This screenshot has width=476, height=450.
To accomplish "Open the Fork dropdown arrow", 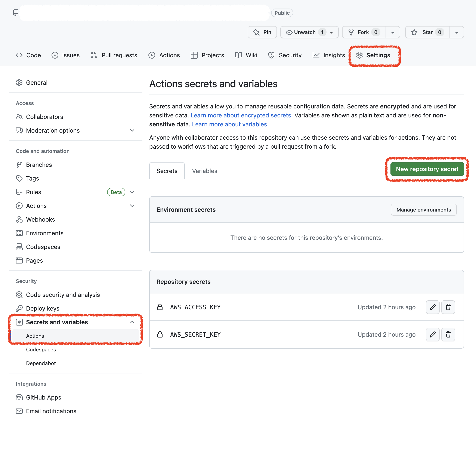I will (x=393, y=32).
